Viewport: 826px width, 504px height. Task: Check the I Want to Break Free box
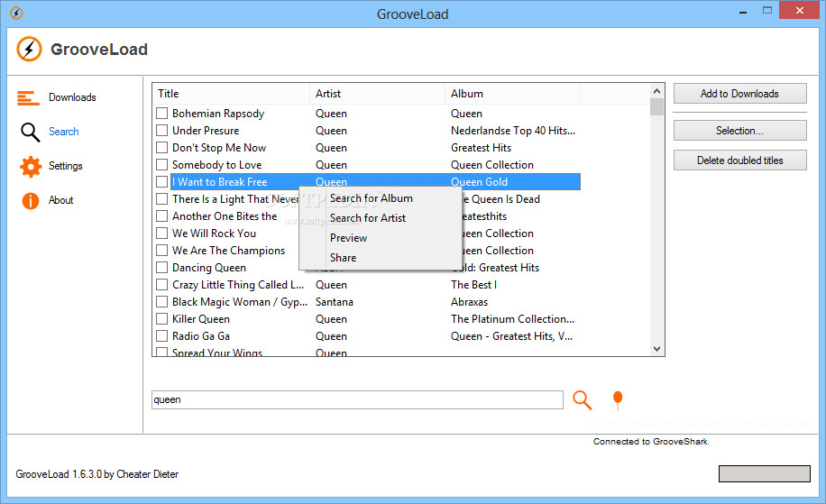tap(162, 182)
